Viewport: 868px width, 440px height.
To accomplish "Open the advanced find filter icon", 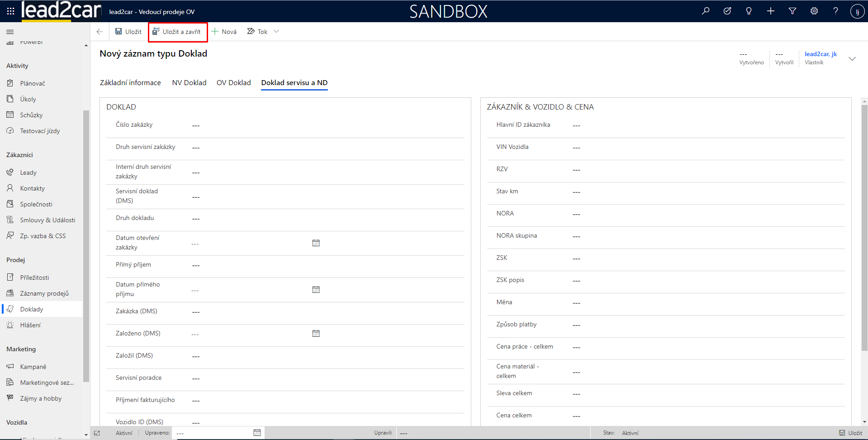I will (792, 11).
